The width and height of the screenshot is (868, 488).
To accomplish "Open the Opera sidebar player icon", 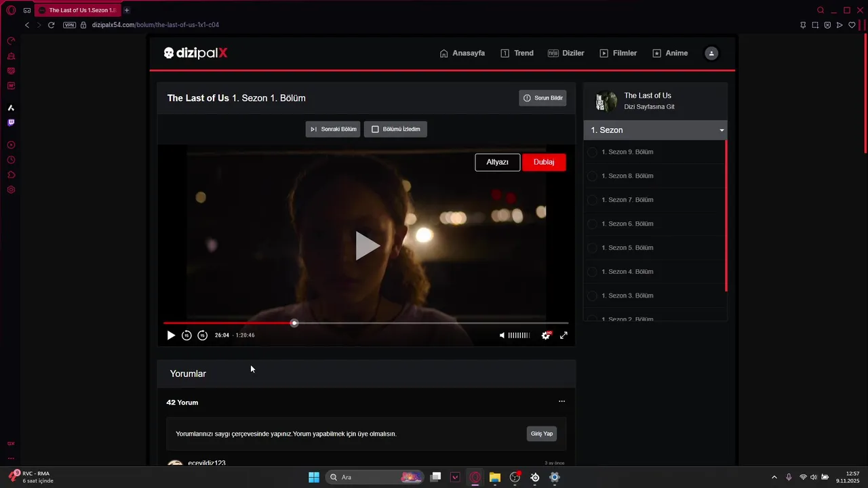I will (11, 145).
